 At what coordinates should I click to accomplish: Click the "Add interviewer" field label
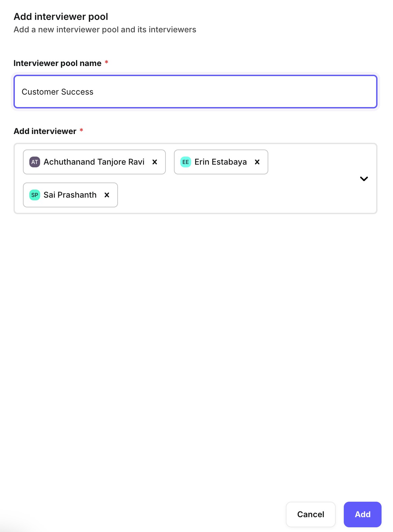[x=45, y=131]
